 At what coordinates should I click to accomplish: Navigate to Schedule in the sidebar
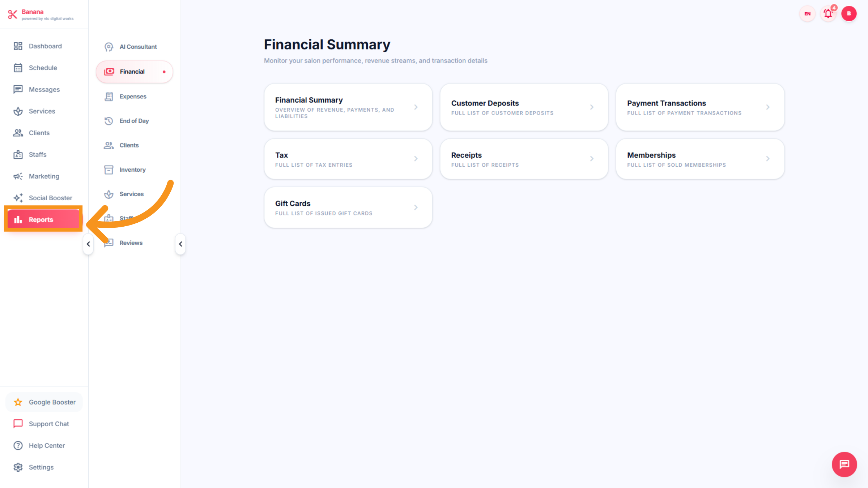tap(43, 68)
